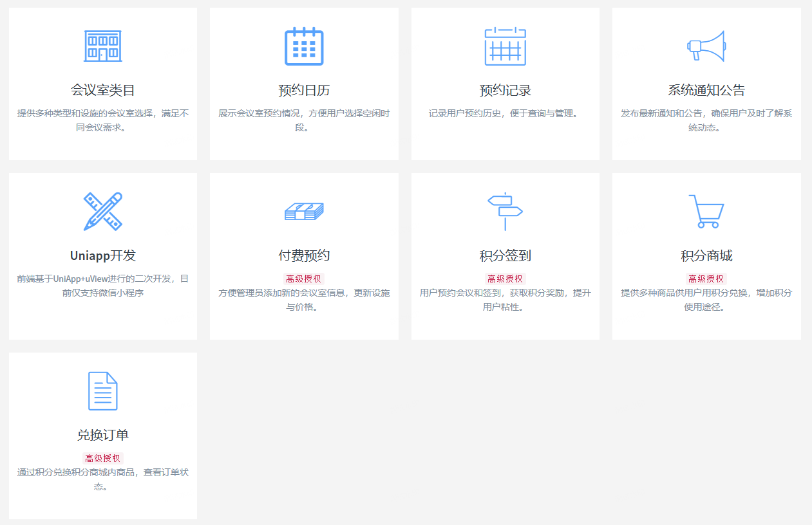This screenshot has height=525, width=812.
Task: Click the building icon for 会议室类目
Action: pyautogui.click(x=103, y=46)
